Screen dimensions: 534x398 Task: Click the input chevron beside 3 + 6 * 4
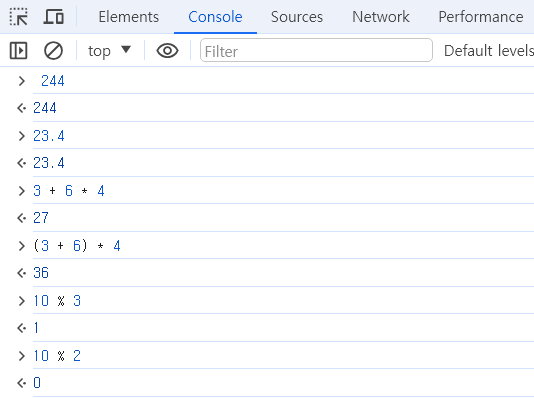coord(21,191)
